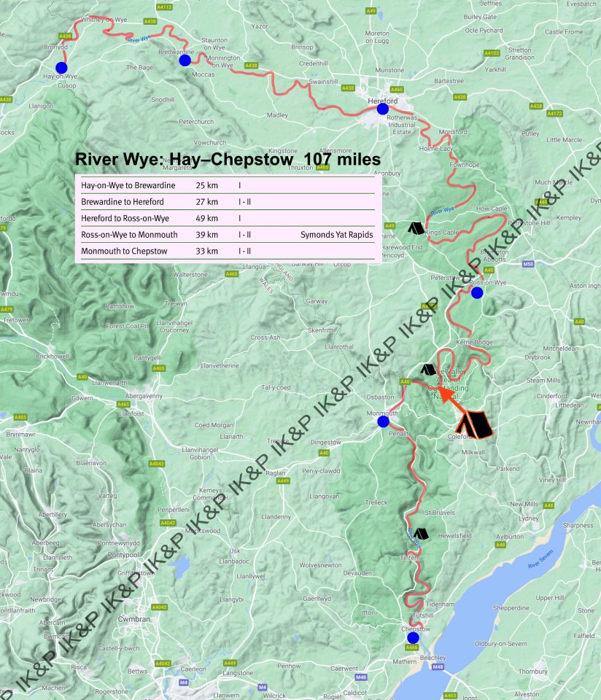Click the black tent icon near Kings Caple
The width and height of the screenshot is (601, 700).
[416, 227]
